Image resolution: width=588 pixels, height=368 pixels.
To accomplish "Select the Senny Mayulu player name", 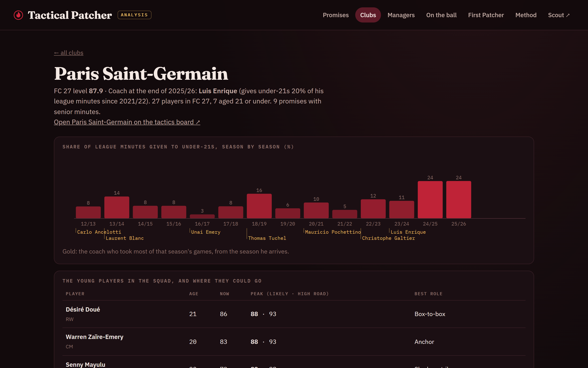I will pyautogui.click(x=86, y=365).
